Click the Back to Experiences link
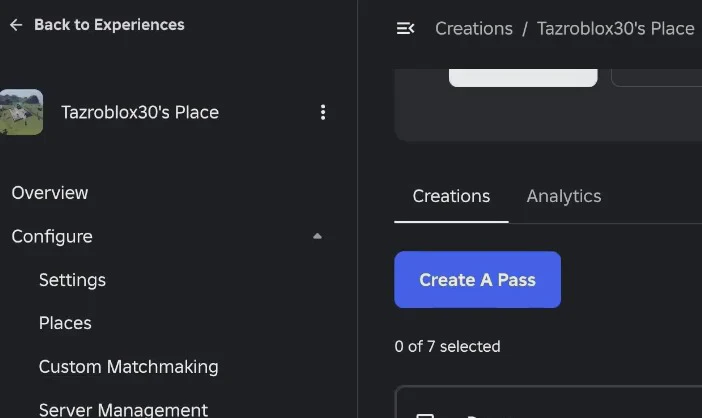Screen dimensions: 702x418 pyautogui.click(x=109, y=25)
